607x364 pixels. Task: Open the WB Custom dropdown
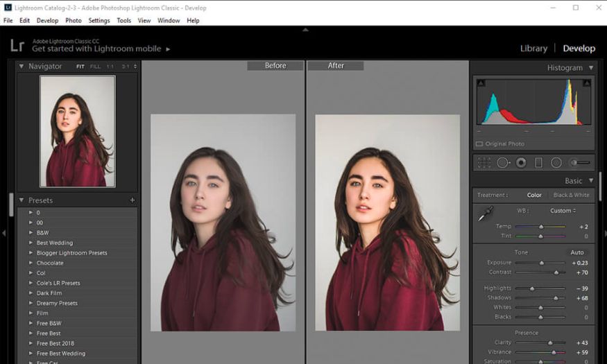click(x=563, y=211)
